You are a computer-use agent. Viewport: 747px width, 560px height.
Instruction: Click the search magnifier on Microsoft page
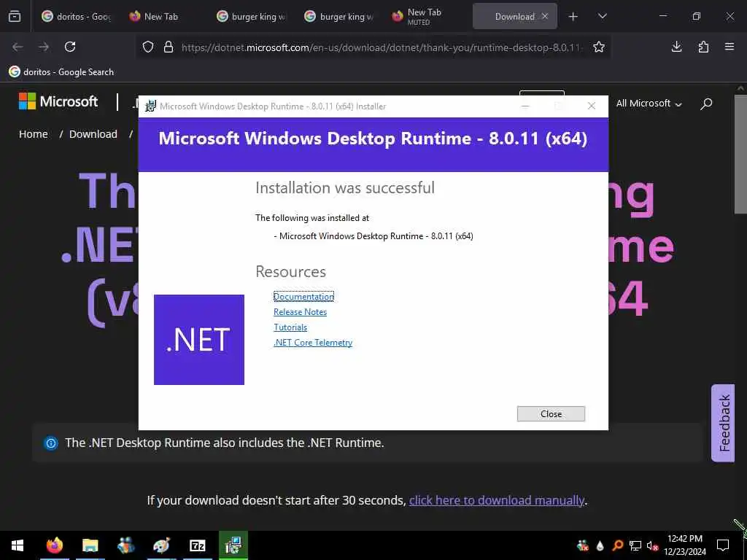coord(706,104)
